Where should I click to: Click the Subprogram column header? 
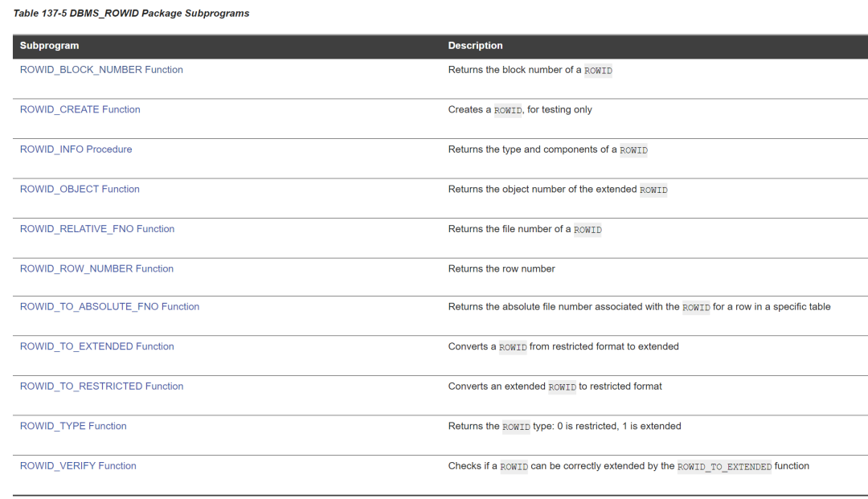point(49,46)
